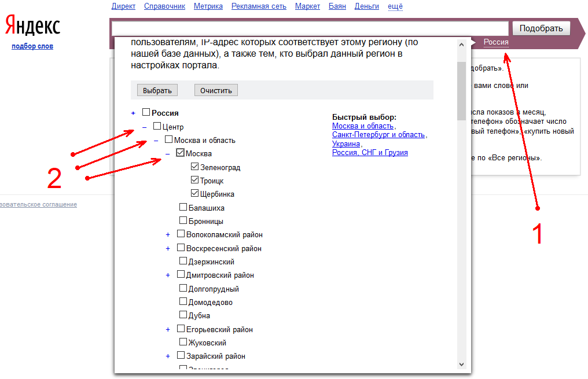
Task: Collapse the Москва и область node
Action: click(x=156, y=141)
